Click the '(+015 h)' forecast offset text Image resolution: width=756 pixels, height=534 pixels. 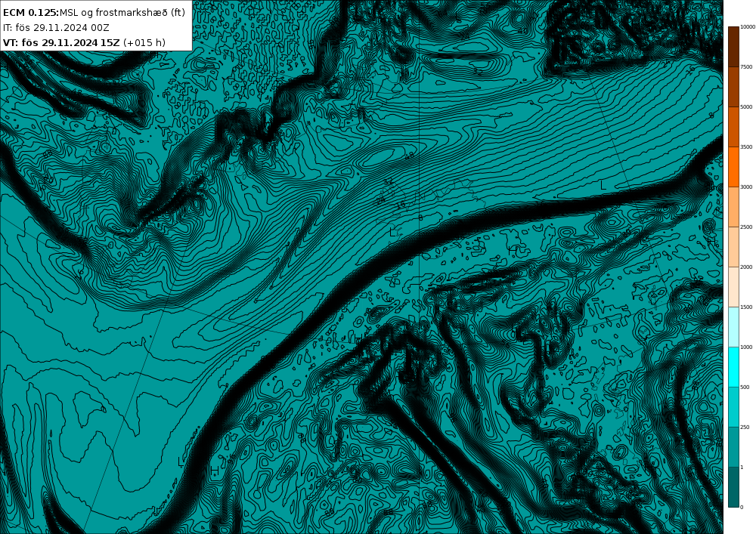click(144, 42)
